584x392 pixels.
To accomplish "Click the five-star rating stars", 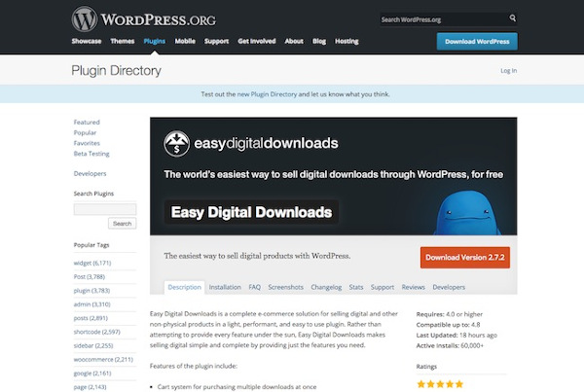I will click(x=440, y=384).
